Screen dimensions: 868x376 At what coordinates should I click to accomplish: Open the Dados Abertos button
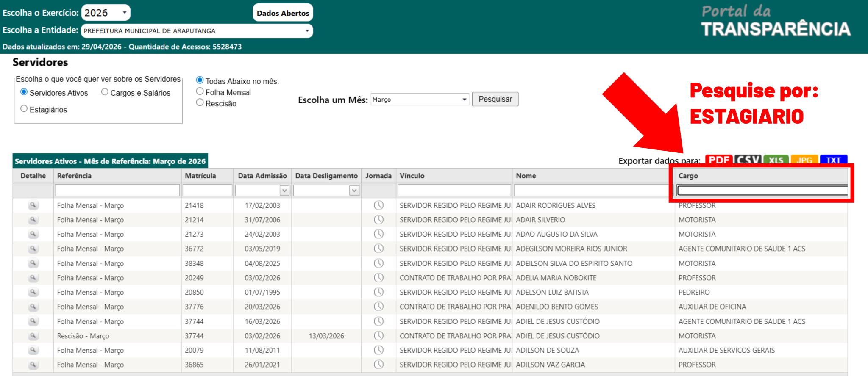pos(283,13)
